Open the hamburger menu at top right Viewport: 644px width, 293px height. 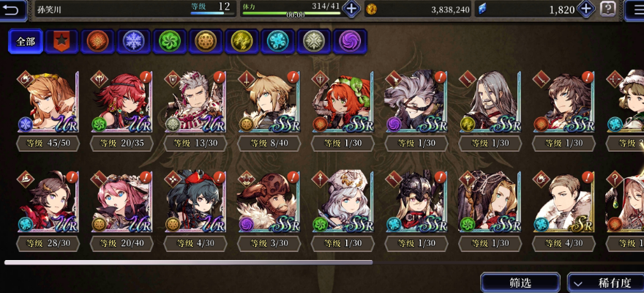(x=634, y=9)
